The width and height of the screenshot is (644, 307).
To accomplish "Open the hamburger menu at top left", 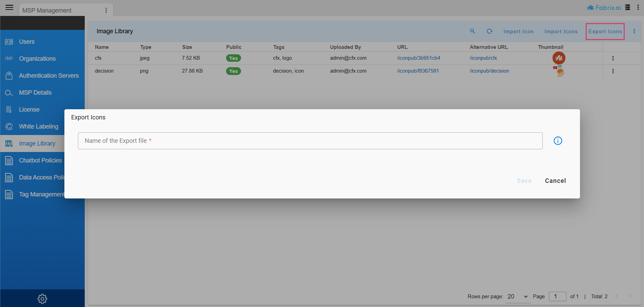I will click(9, 7).
